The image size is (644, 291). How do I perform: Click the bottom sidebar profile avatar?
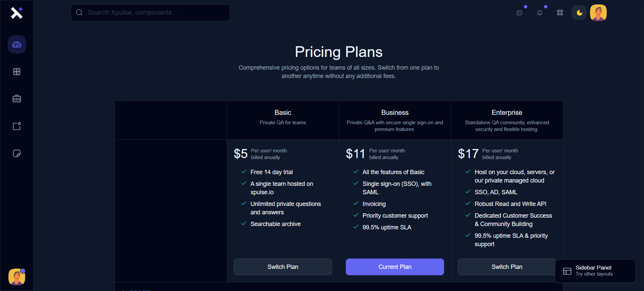pyautogui.click(x=17, y=277)
